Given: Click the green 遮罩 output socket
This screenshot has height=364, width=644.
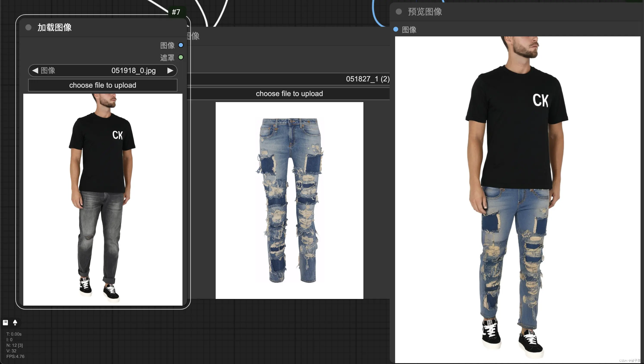Looking at the screenshot, I should [x=181, y=57].
